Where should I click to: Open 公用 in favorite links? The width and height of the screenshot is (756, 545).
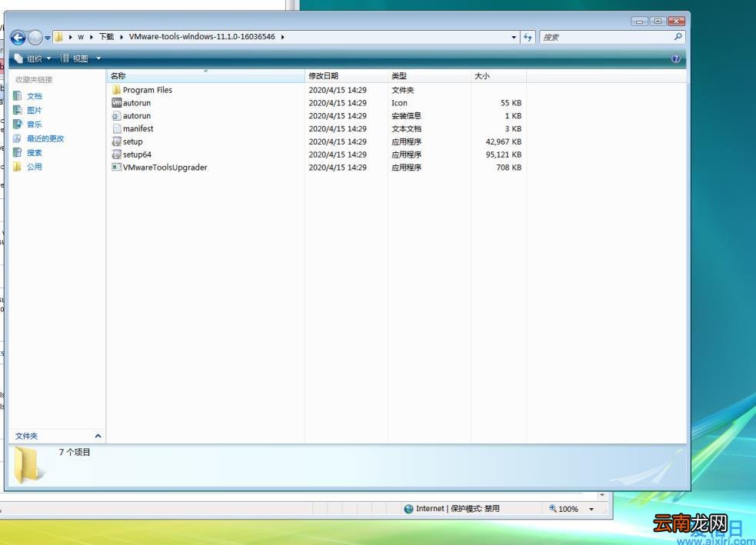35,167
